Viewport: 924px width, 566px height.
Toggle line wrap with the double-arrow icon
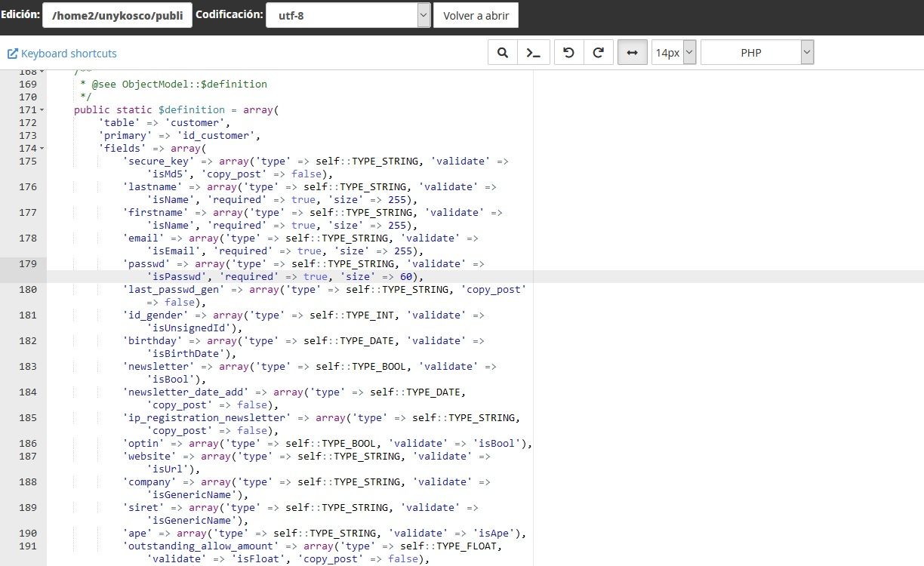[x=633, y=53]
